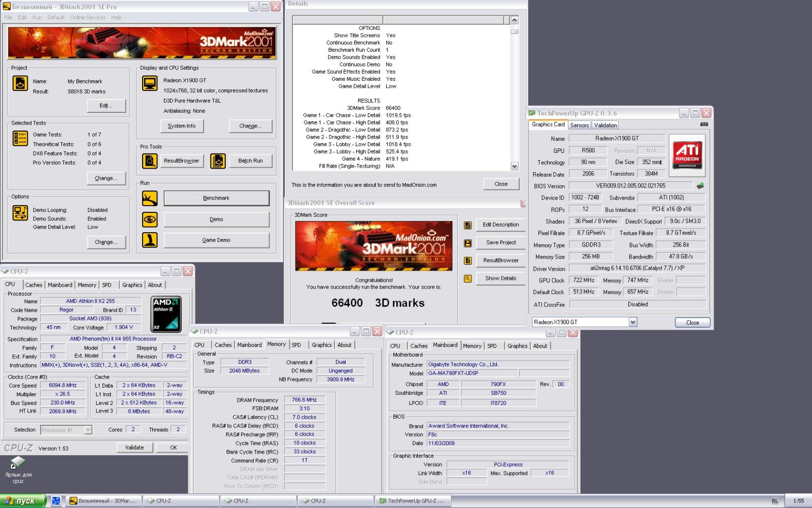Open the File menu in 3DMark2001

click(9, 17)
